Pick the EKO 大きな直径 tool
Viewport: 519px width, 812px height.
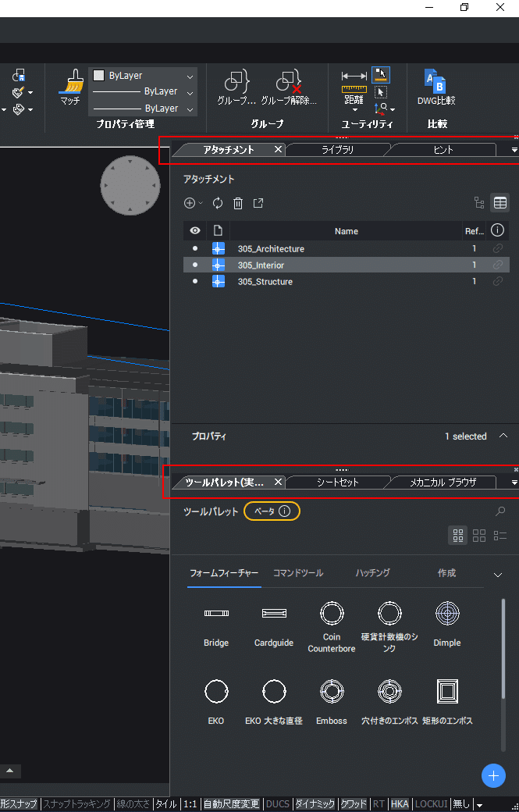[274, 702]
